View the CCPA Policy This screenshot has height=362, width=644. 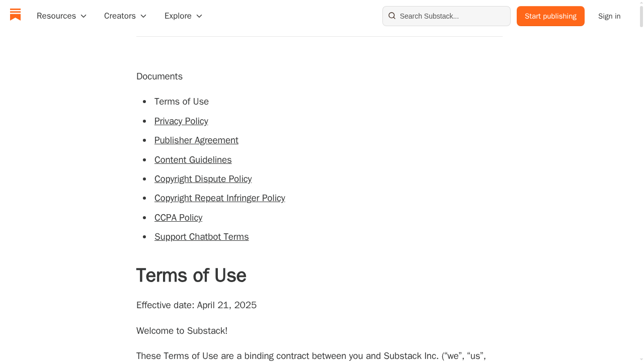(178, 217)
